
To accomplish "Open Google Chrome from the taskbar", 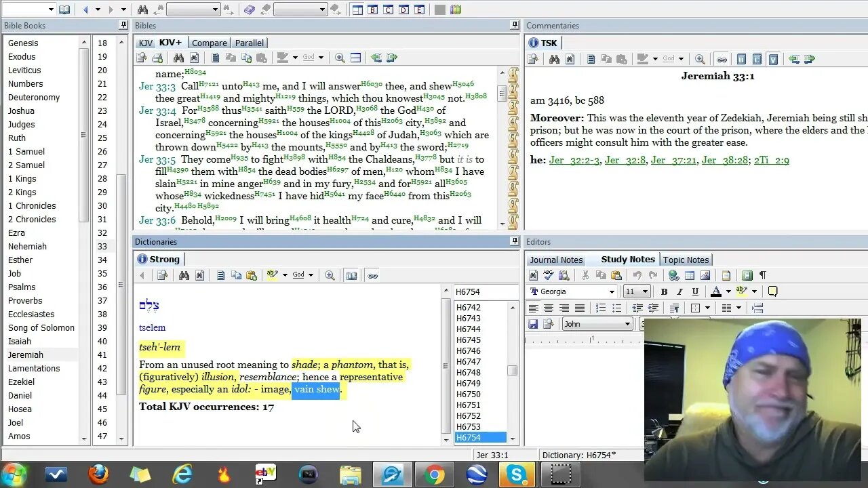I will 435,474.
